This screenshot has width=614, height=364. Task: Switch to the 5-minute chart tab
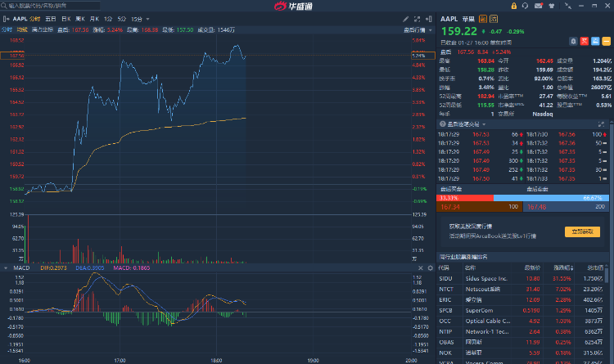pyautogui.click(x=121, y=18)
